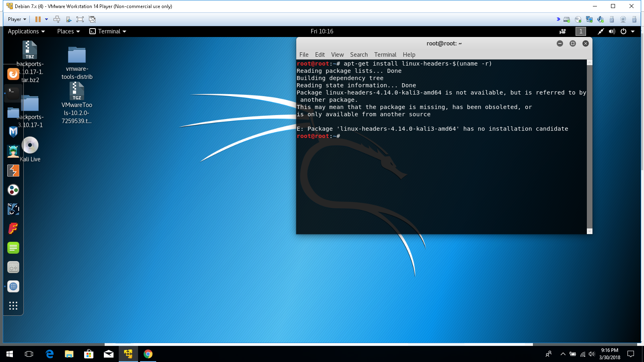Viewport: 644px width, 362px height.
Task: Expand the Player dropdown menu
Action: pyautogui.click(x=17, y=19)
